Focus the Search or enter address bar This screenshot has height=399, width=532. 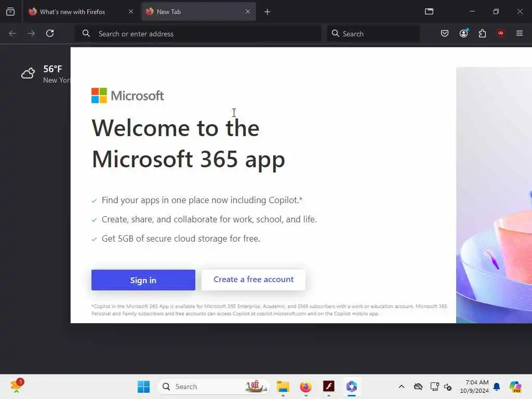point(198,34)
